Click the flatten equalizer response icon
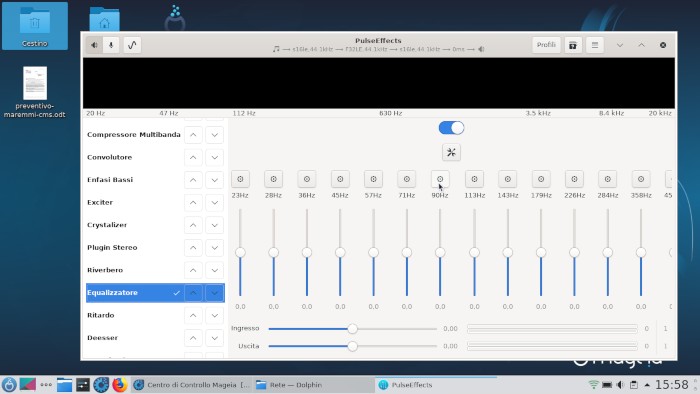The height and width of the screenshot is (394, 700). [x=451, y=153]
